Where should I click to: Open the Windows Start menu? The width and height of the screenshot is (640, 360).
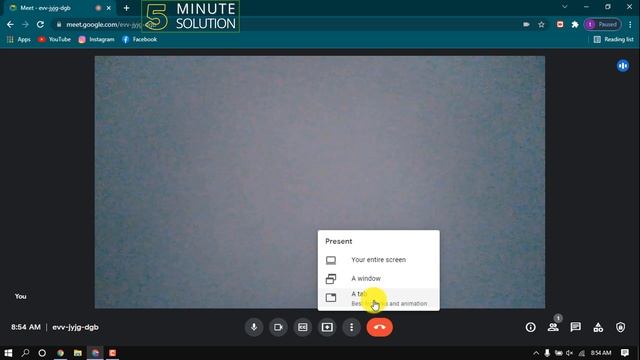[x=8, y=353]
